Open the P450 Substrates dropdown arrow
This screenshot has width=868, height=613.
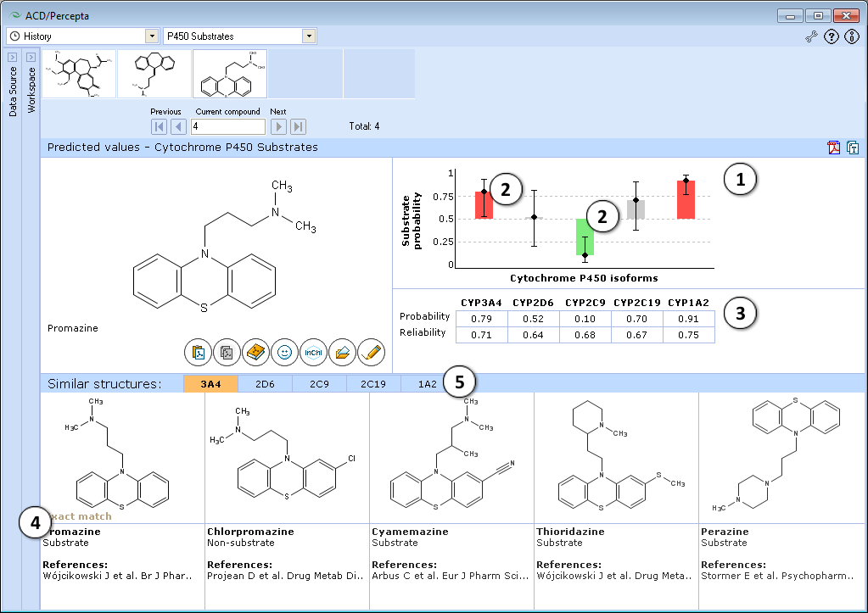click(309, 36)
